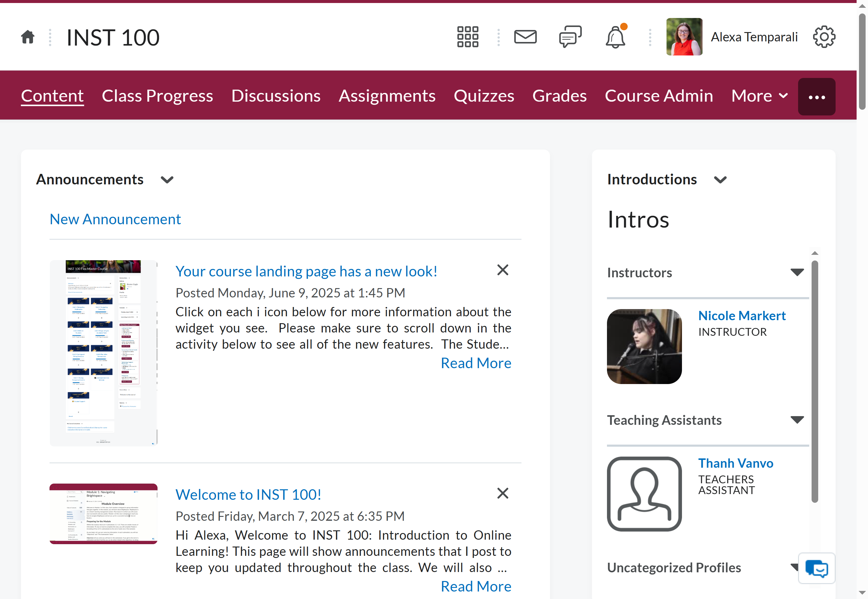The width and height of the screenshot is (868, 599).
Task: Click the New Announcement link
Action: pos(115,219)
